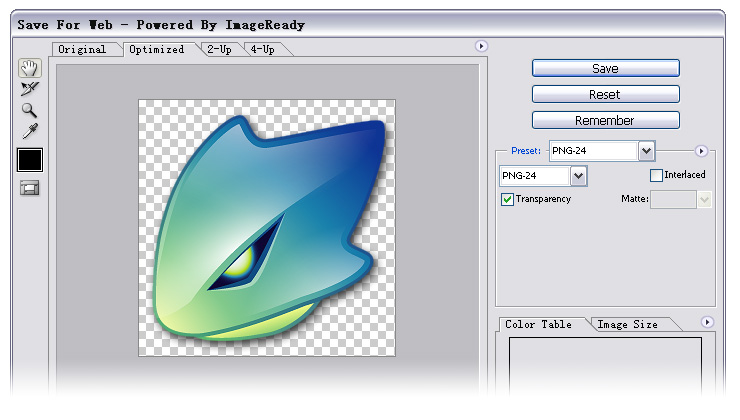Switch to the 2-Up tab
740x420 pixels.
pyautogui.click(x=219, y=50)
